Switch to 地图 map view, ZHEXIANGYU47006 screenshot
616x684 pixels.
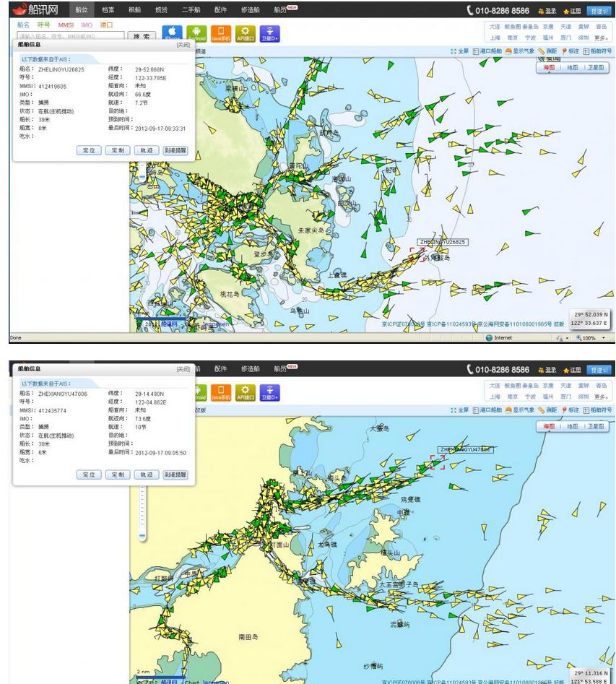(573, 426)
